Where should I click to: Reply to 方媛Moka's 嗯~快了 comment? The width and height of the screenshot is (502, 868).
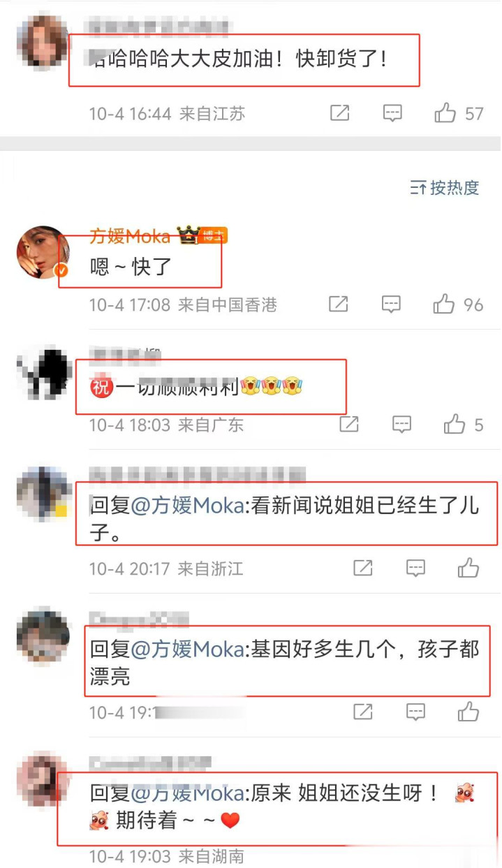pyautogui.click(x=392, y=304)
